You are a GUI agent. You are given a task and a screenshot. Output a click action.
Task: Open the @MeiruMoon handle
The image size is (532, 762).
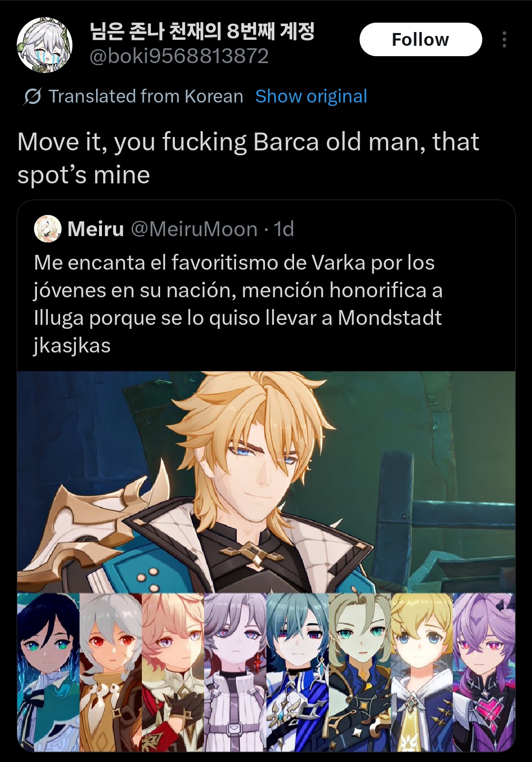[x=194, y=229]
